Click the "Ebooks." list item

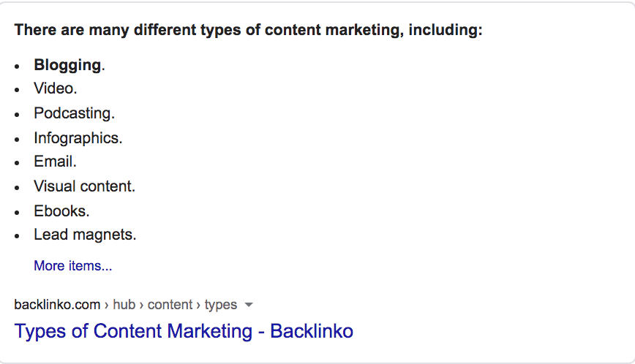point(61,211)
